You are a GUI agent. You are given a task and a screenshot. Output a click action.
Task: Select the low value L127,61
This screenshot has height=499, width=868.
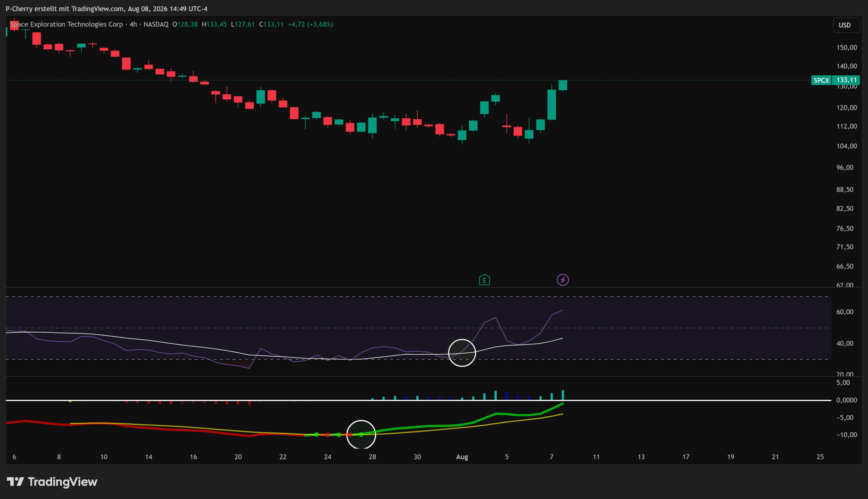pos(243,24)
